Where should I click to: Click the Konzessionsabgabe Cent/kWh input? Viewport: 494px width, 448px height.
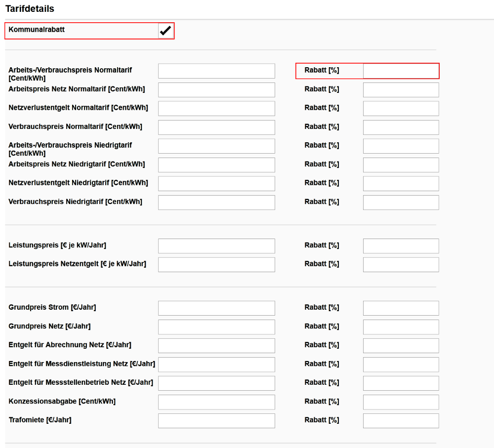(216, 402)
